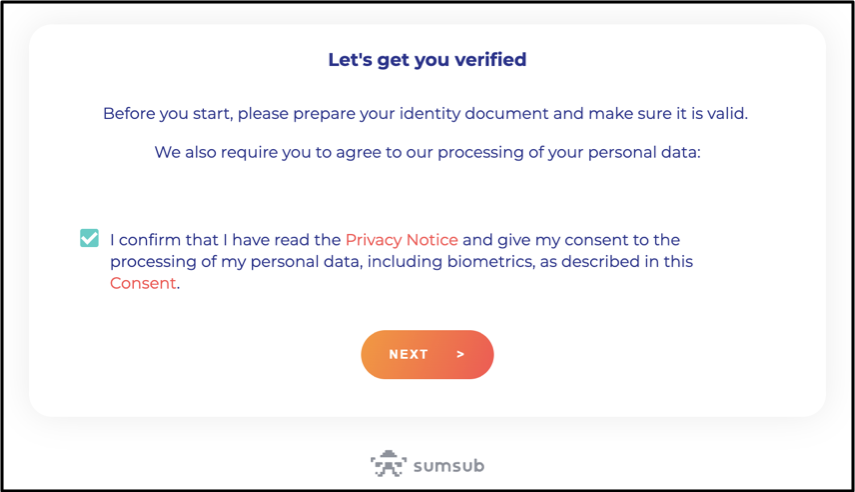
Task: Open the Privacy Notice link
Action: 401,240
